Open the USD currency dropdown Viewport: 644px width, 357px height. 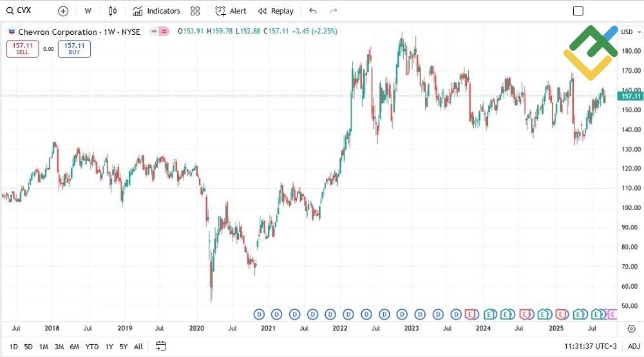tap(630, 32)
